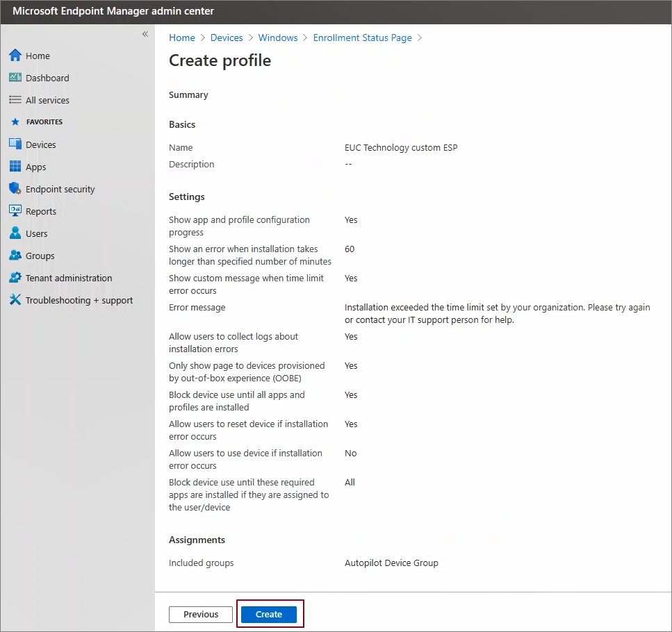The image size is (672, 632).
Task: Click the 'Included groups' label
Action: pyautogui.click(x=201, y=563)
